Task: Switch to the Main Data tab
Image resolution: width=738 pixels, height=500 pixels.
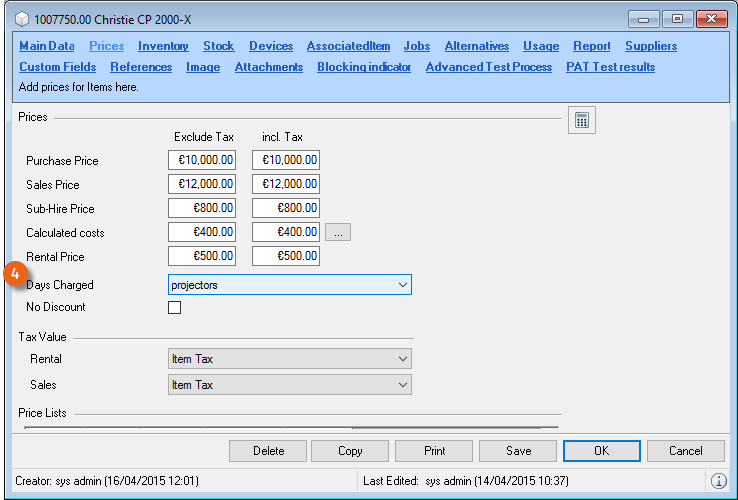Action: tap(46, 46)
